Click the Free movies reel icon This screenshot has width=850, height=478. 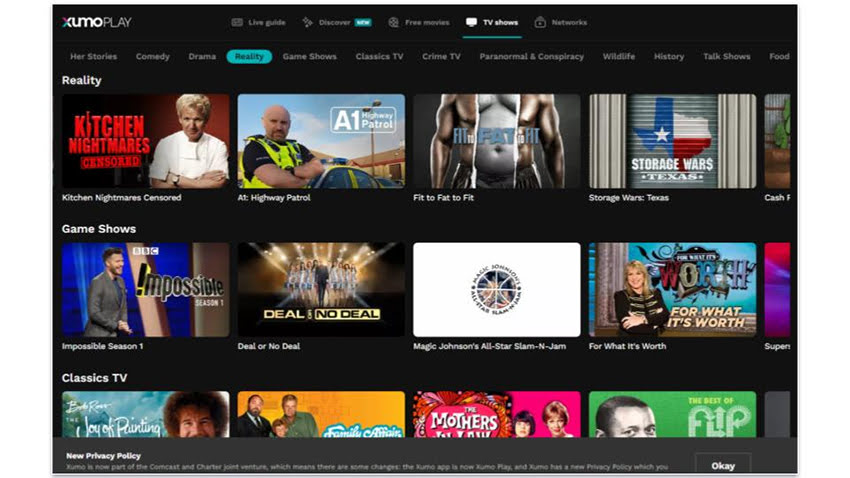point(394,22)
